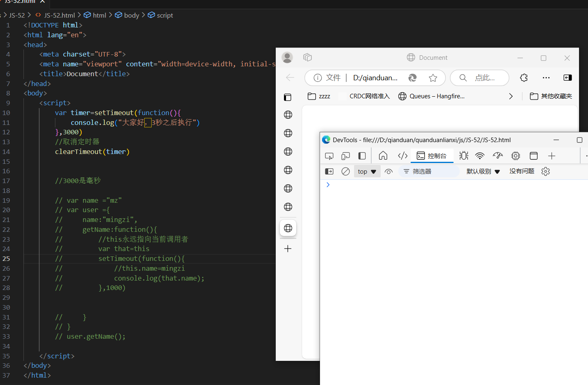
Task: Open the Network wifi icon tab
Action: [x=480, y=156]
